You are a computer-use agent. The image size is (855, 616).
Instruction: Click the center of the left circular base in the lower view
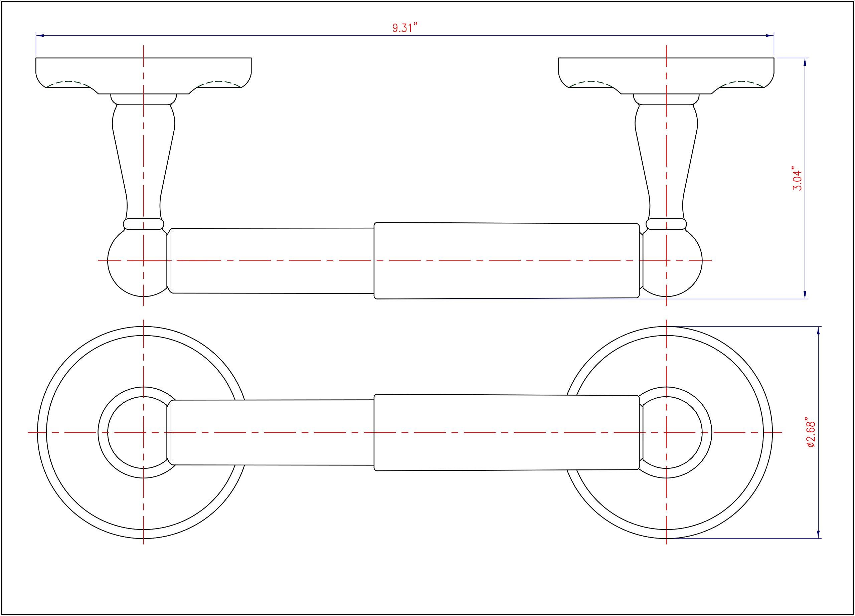(143, 432)
